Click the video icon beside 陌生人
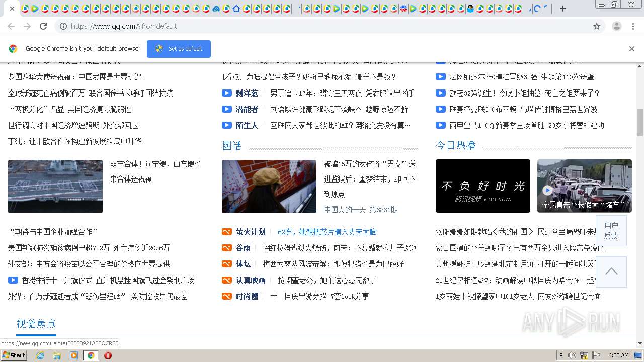The height and width of the screenshot is (362, 644). [227, 125]
